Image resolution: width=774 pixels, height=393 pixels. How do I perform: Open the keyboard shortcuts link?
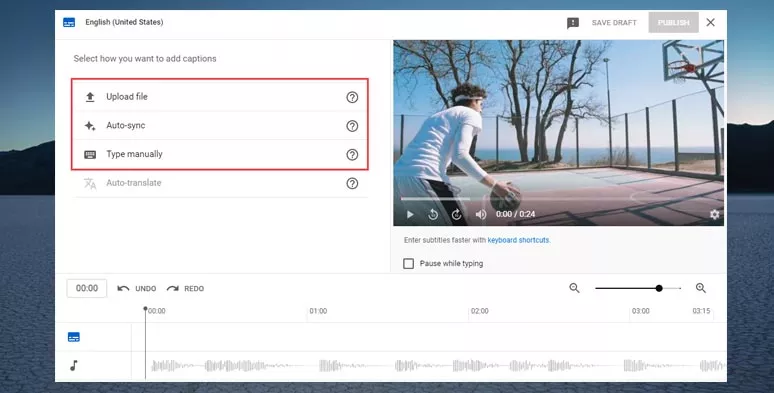518,240
